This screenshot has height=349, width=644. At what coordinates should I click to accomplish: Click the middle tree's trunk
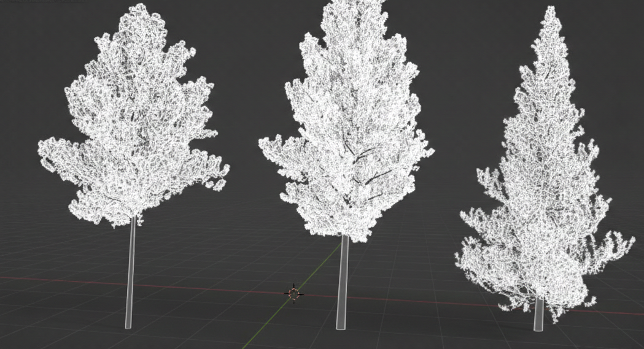point(342,282)
